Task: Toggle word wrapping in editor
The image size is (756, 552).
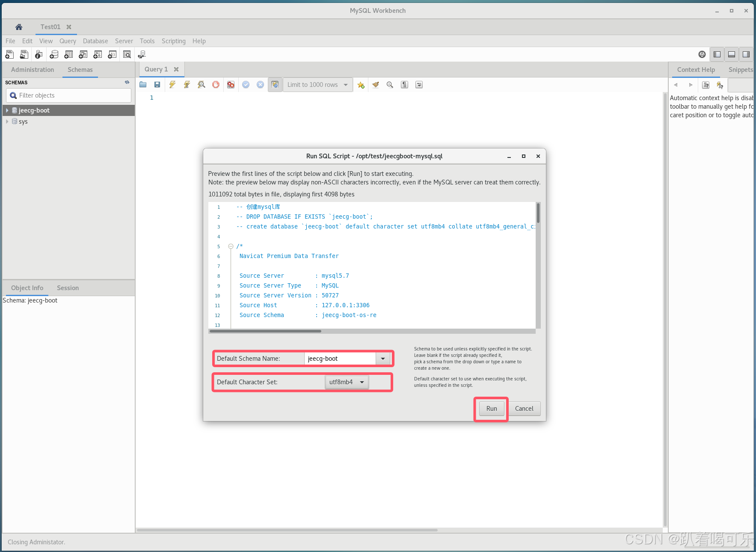Action: click(x=419, y=85)
